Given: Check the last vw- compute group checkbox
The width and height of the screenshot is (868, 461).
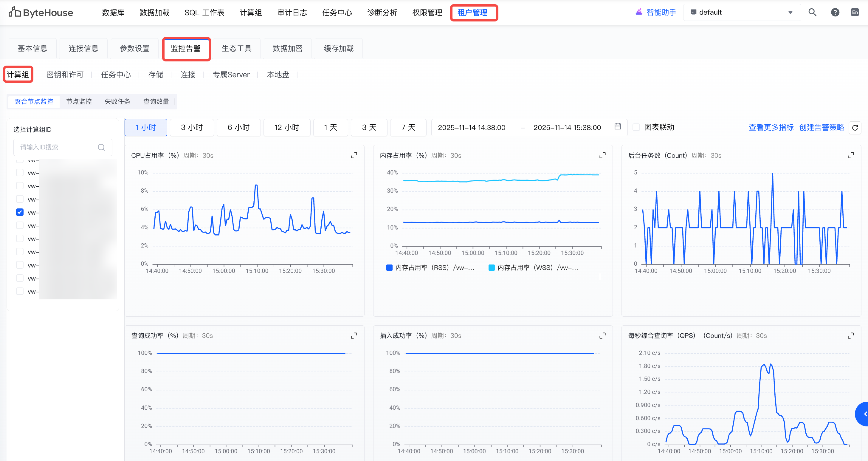Looking at the screenshot, I should coord(20,292).
